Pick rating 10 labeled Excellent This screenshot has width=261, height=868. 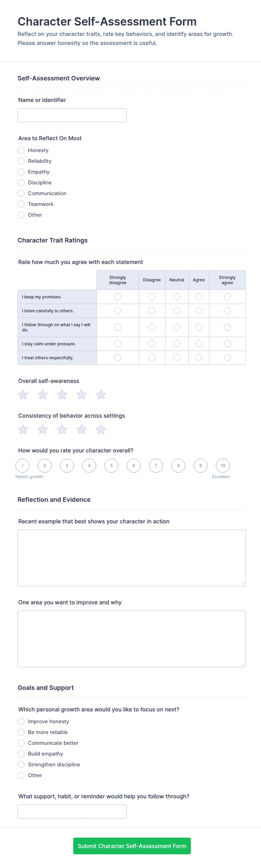point(223,466)
